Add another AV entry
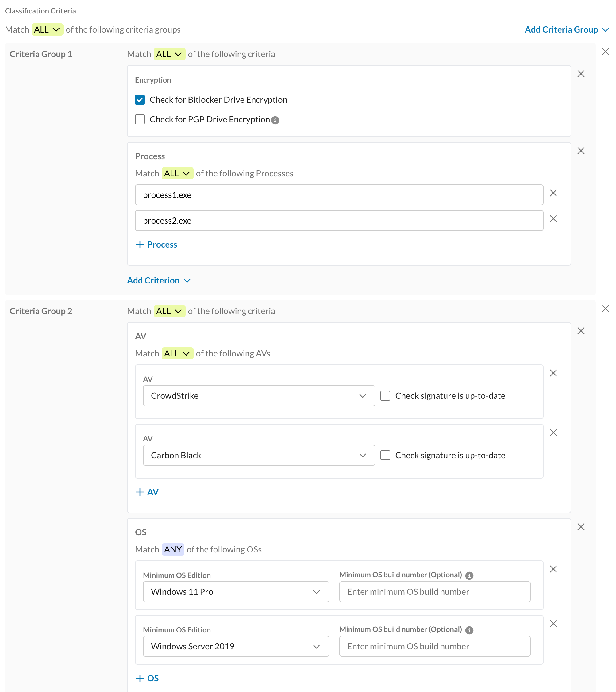This screenshot has height=692, width=616. point(147,492)
